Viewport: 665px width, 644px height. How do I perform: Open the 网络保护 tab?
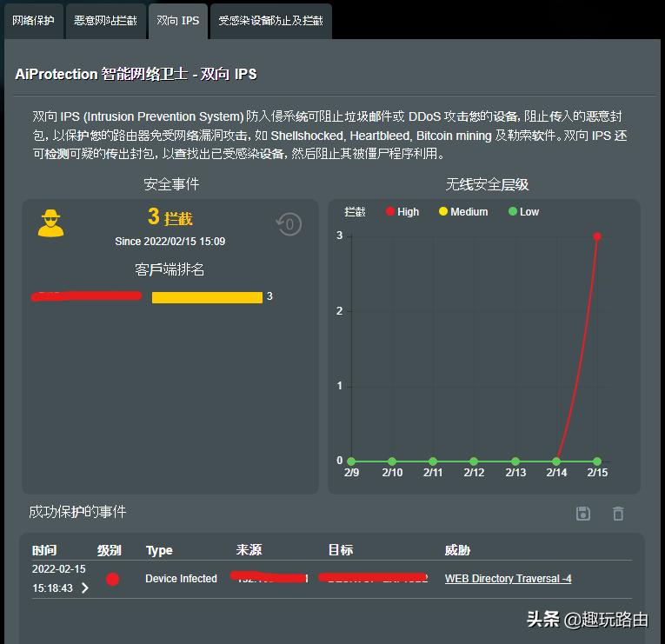click(33, 21)
